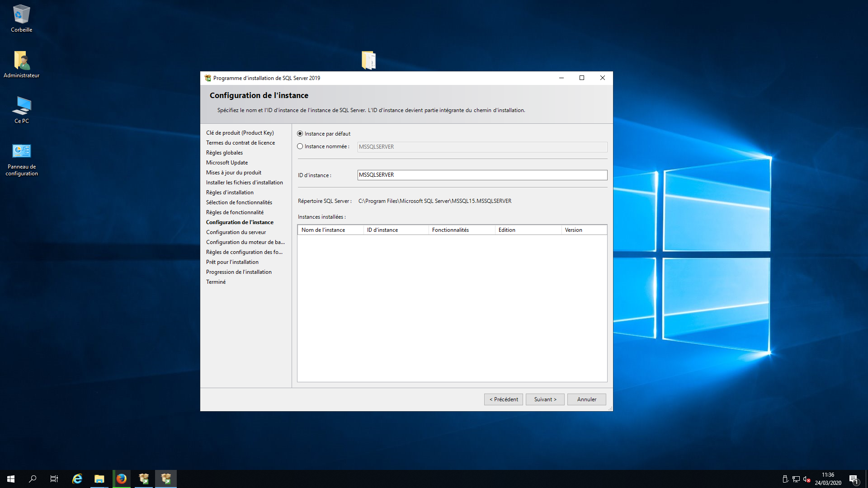Sort by Fonctionnalités column header
The image size is (868, 488).
tap(462, 230)
